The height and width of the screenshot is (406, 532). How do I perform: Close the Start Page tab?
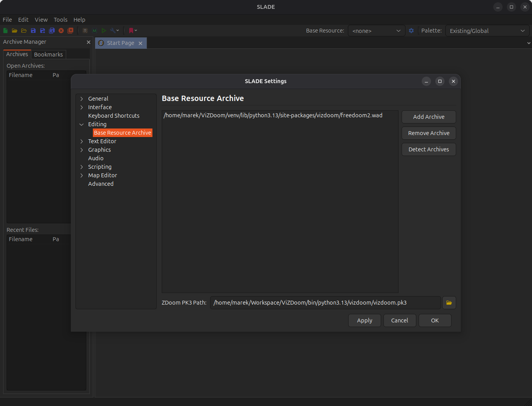click(140, 43)
